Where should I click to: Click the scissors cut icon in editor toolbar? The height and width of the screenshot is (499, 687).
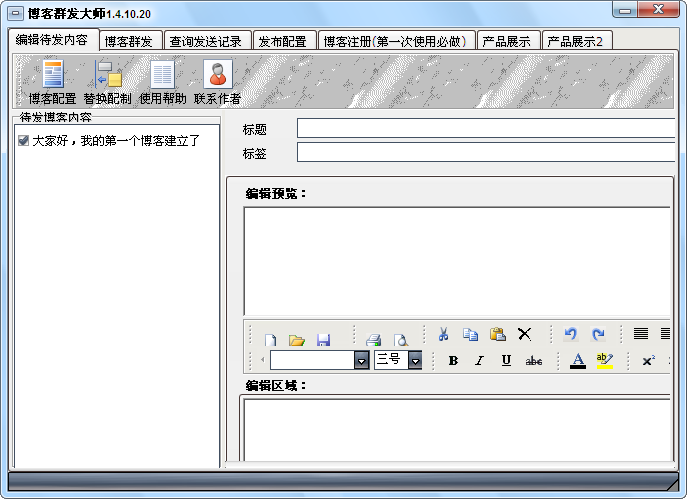(x=443, y=335)
